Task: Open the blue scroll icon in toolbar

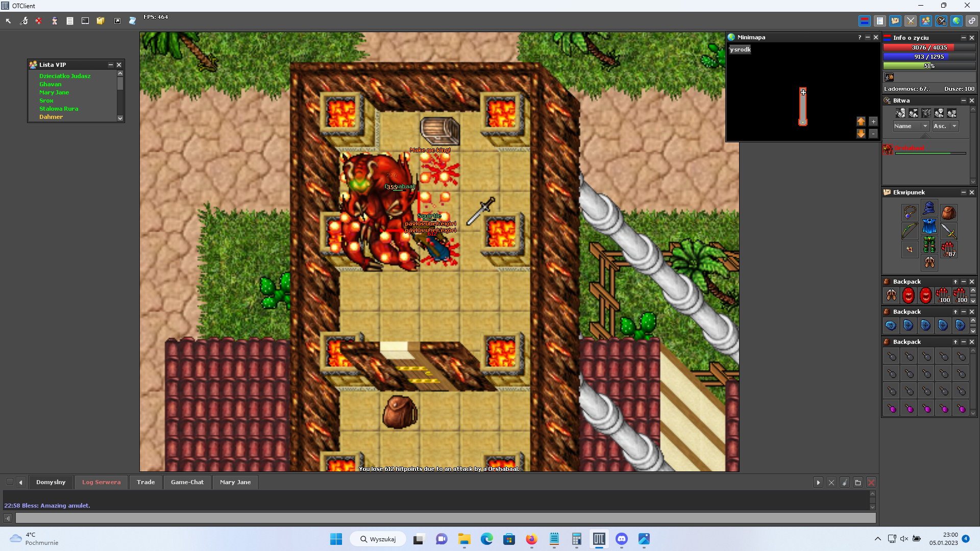Action: 132,21
